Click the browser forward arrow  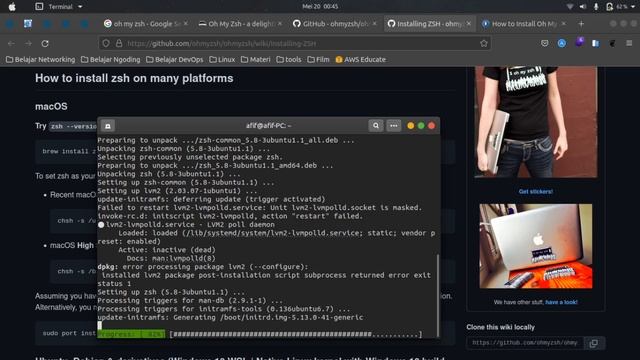(28, 43)
